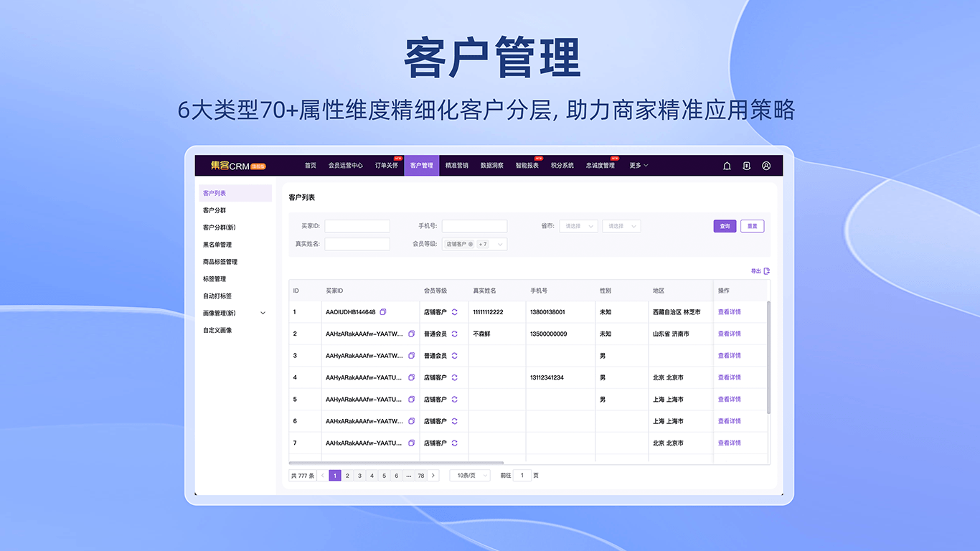980x551 pixels.
Task: Select the 客户管理 tab
Action: click(422, 166)
